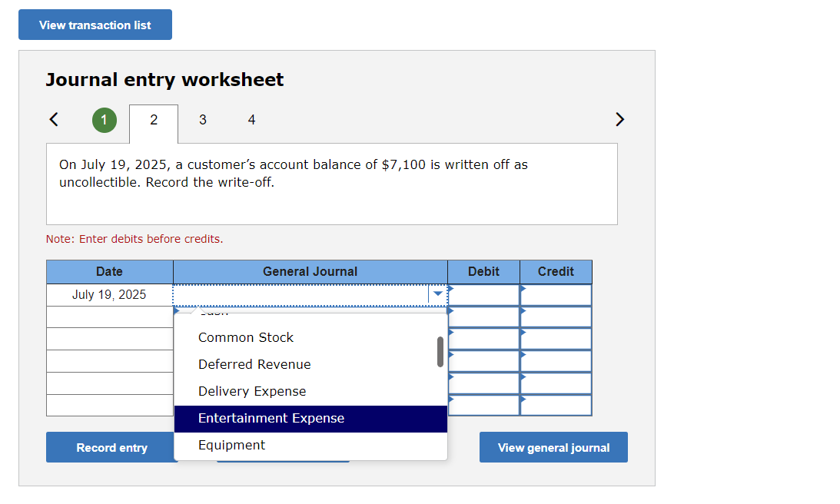840x504 pixels.
Task: Pick Delivery Expense in the dropdown list
Action: tap(310, 391)
